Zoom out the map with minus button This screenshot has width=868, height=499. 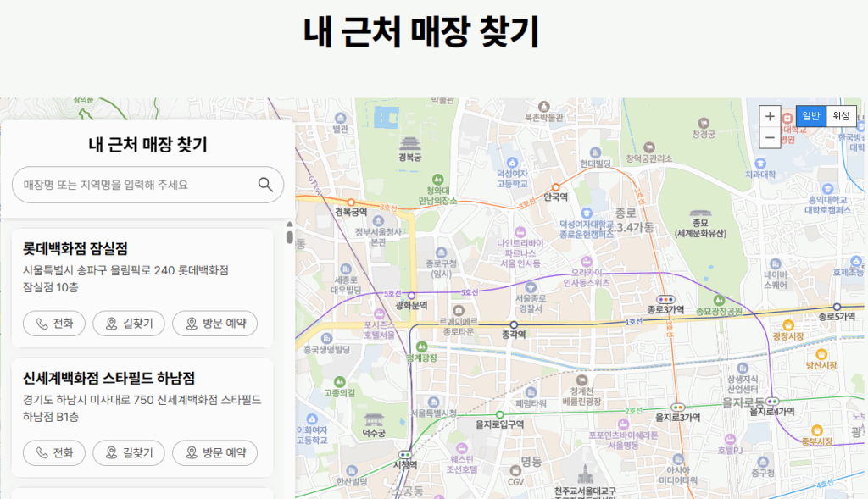[x=770, y=137]
